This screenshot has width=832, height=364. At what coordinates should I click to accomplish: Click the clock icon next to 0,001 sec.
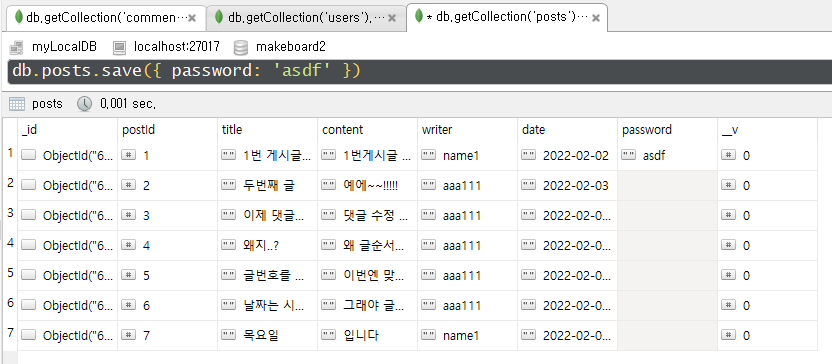[84, 103]
